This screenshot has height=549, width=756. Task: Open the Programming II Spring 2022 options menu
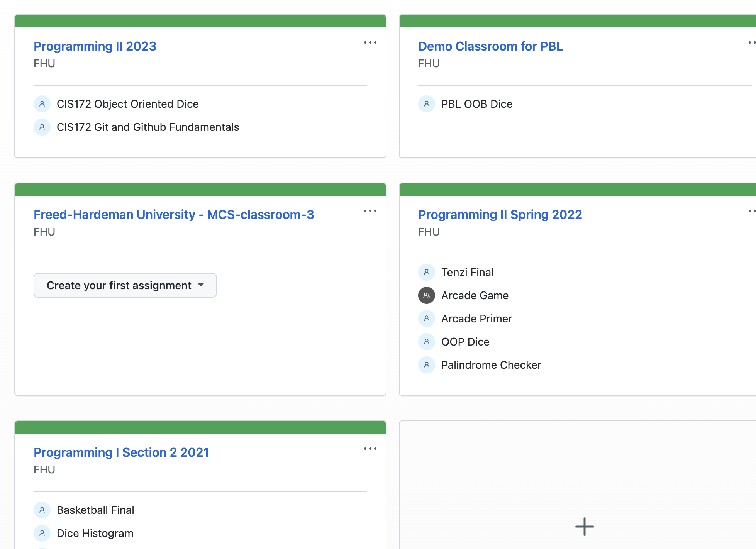point(751,210)
